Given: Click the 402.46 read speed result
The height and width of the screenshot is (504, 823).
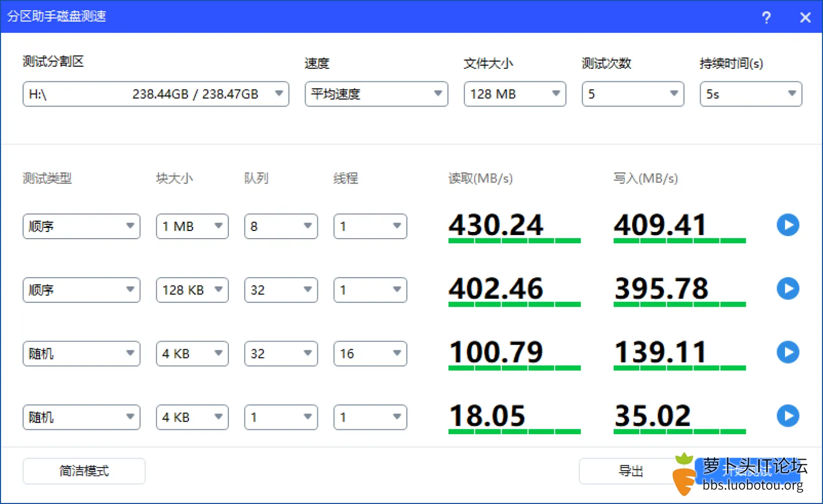Looking at the screenshot, I should point(496,289).
